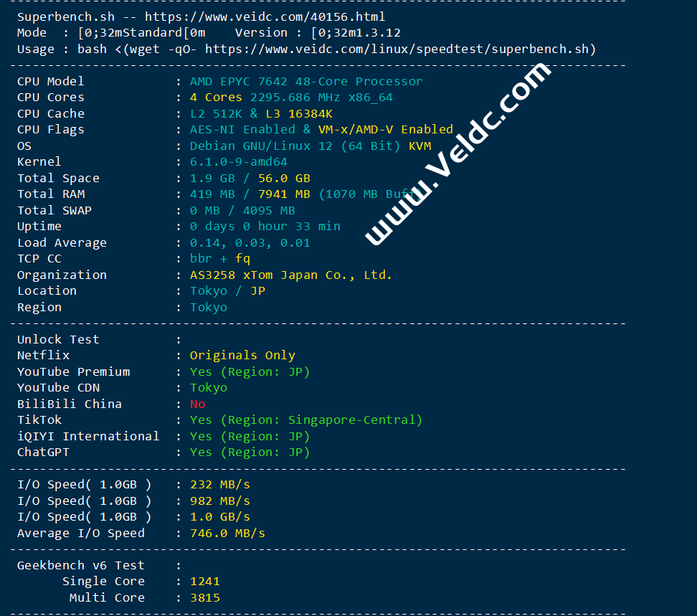Click the Netflix Originals Only result
The height and width of the screenshot is (616, 697).
[x=242, y=356]
